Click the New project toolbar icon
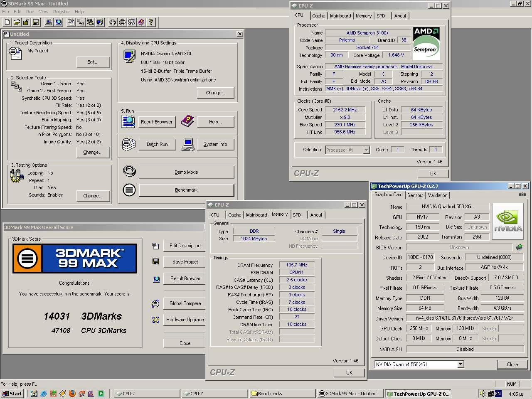Screen dimensions: 532x399 (7, 22)
